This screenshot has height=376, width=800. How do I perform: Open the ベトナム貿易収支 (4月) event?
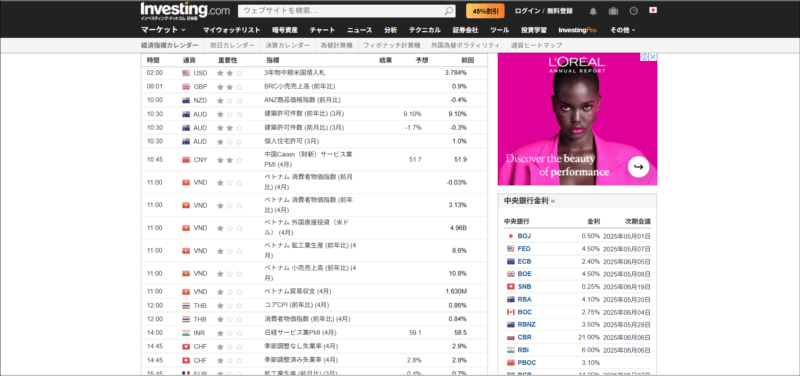click(297, 292)
